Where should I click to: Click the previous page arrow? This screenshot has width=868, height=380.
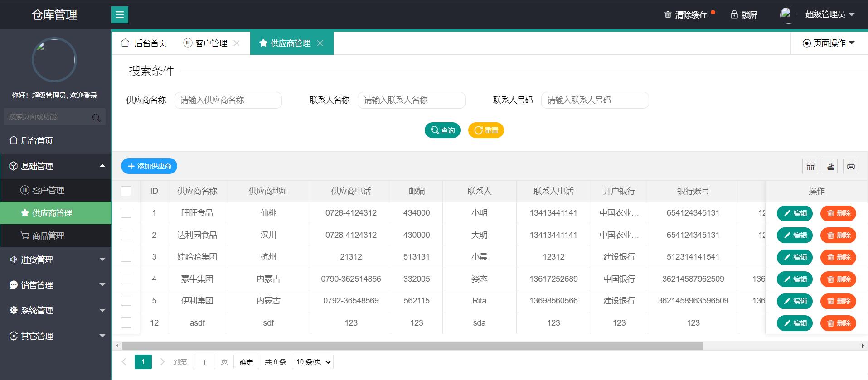click(124, 362)
